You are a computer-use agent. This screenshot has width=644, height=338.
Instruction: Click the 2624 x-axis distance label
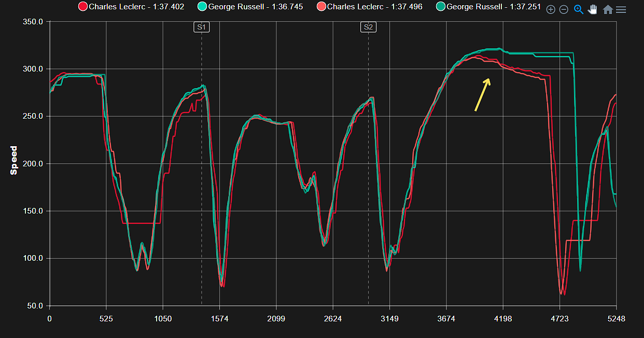[x=333, y=319]
